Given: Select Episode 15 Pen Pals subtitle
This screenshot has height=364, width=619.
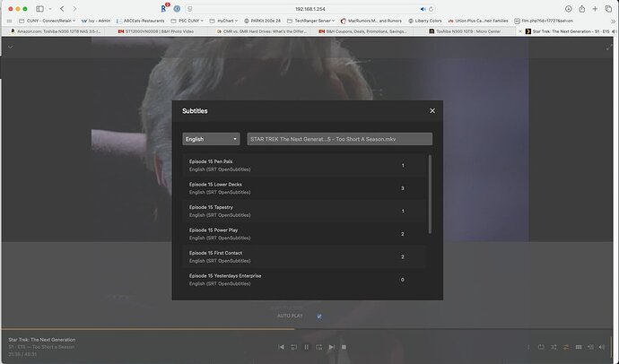Looking at the screenshot, I should pyautogui.click(x=304, y=165).
